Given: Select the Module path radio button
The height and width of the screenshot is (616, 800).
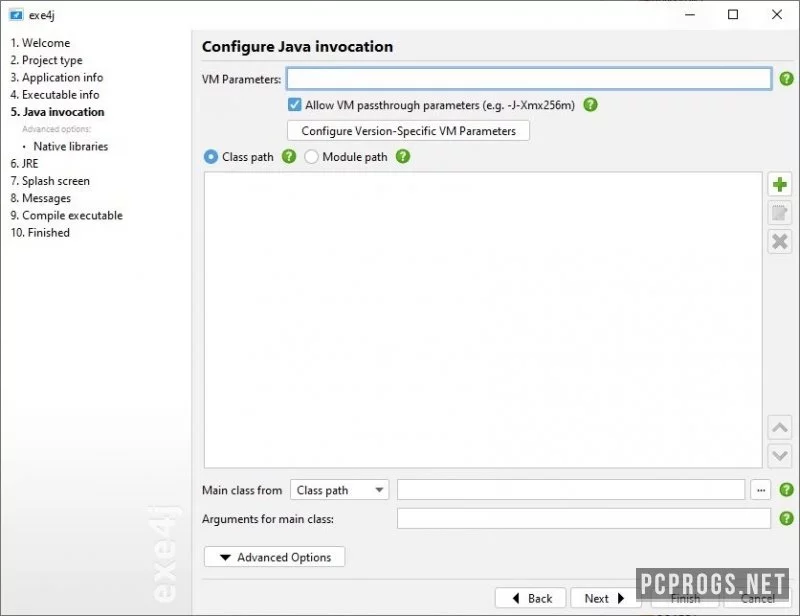Looking at the screenshot, I should click(x=311, y=157).
